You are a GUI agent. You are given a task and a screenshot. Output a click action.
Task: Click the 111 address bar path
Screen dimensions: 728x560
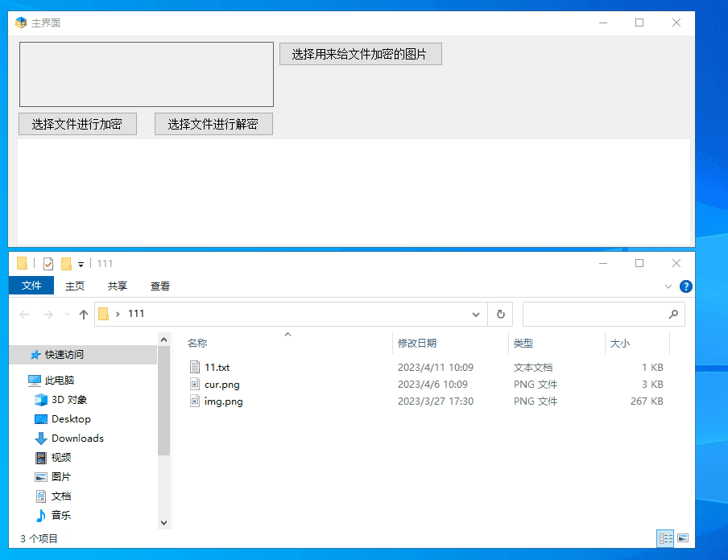click(136, 314)
